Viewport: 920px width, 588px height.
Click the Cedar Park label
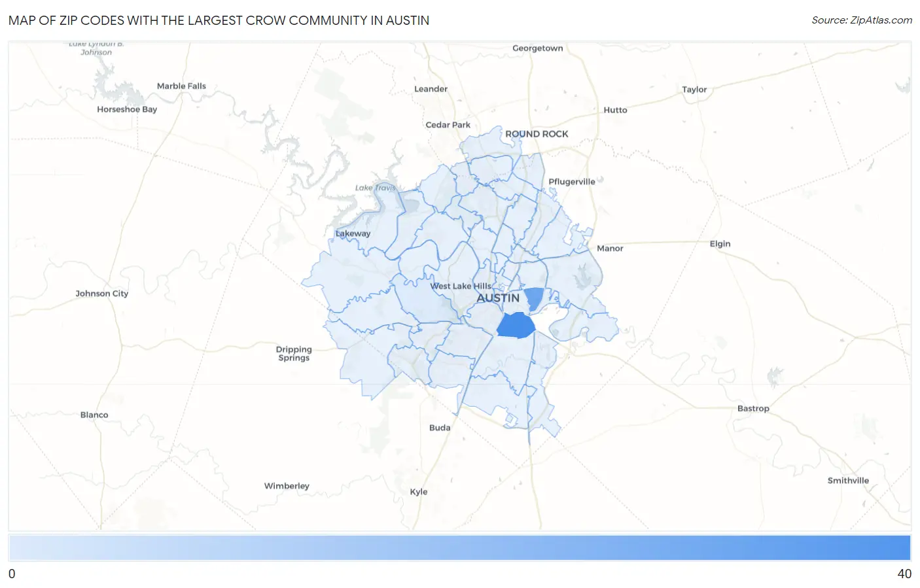pyautogui.click(x=448, y=125)
